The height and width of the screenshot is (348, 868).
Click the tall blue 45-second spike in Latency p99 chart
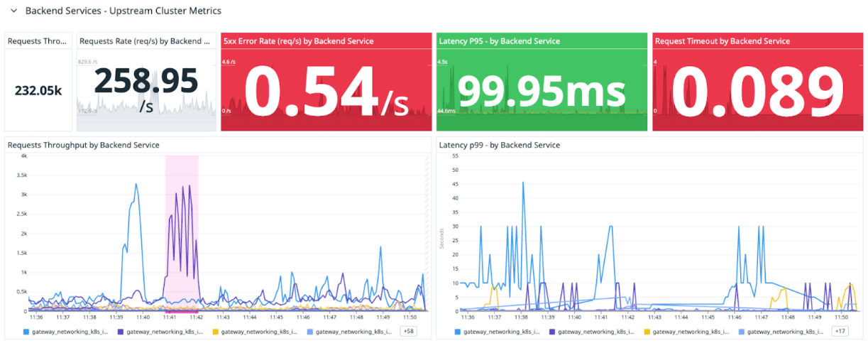tap(523, 183)
